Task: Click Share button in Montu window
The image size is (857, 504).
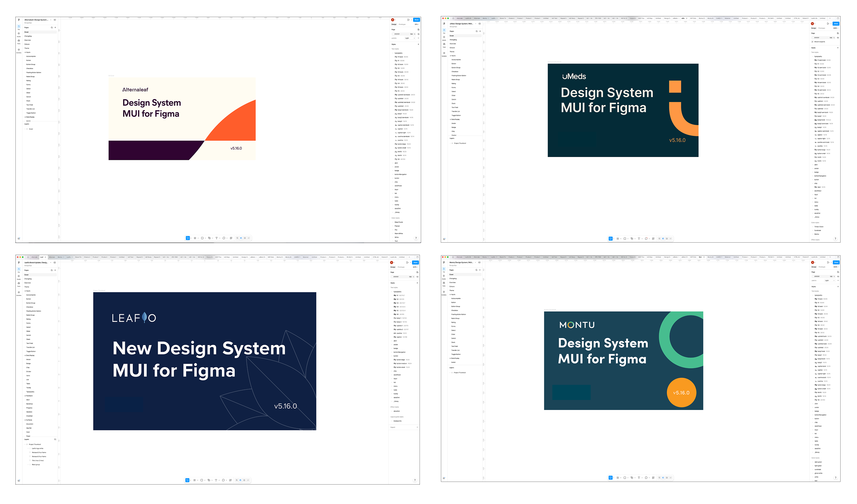Action: point(836,263)
